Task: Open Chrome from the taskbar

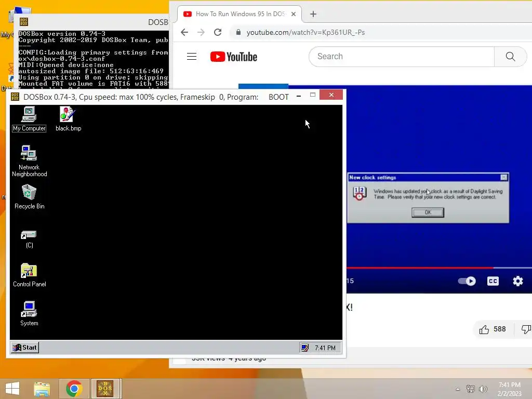Action: [x=74, y=389]
